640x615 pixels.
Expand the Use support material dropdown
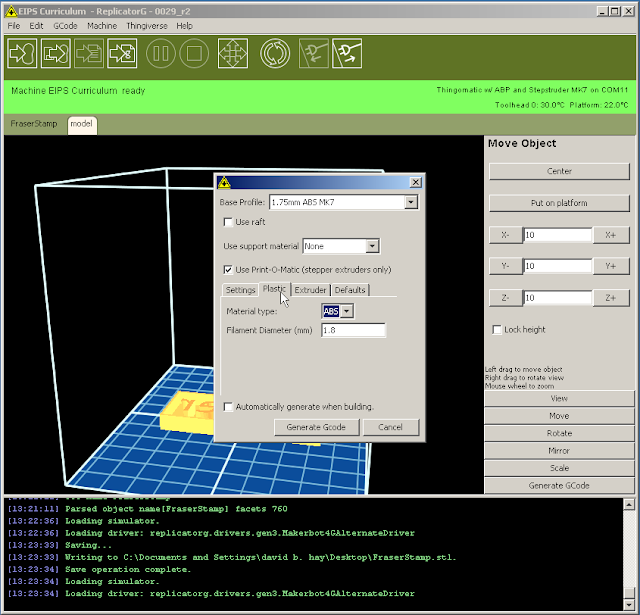point(372,246)
